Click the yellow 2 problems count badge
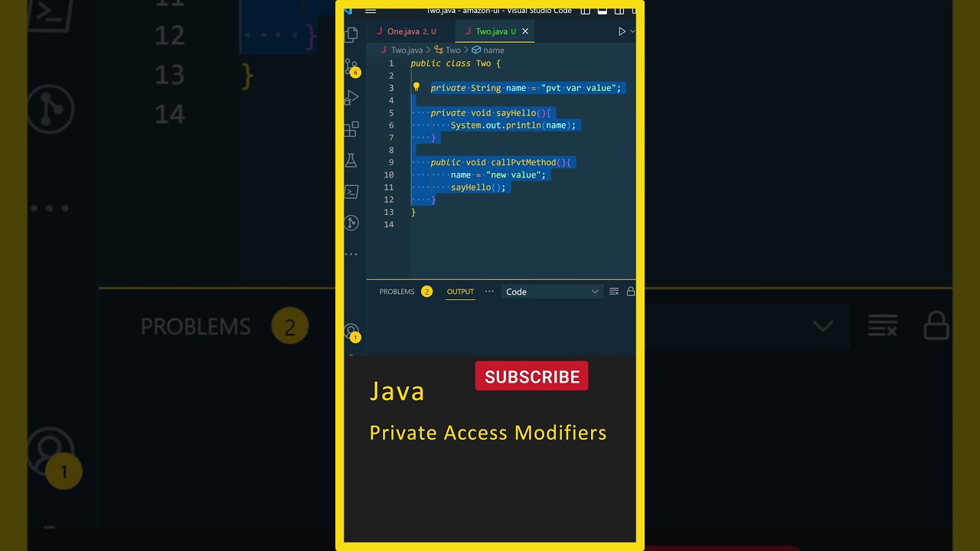This screenshot has height=551, width=980. pos(426,292)
